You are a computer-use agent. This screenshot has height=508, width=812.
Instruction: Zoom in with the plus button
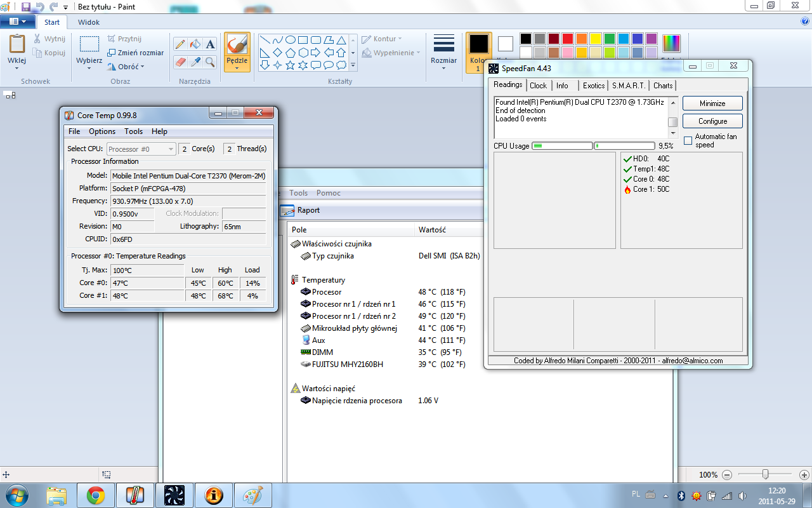(804, 474)
